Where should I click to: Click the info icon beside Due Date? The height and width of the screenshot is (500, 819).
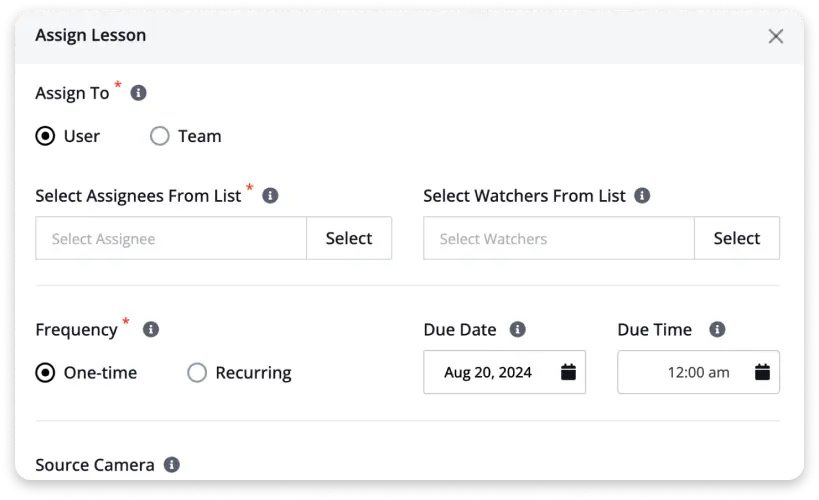point(517,329)
